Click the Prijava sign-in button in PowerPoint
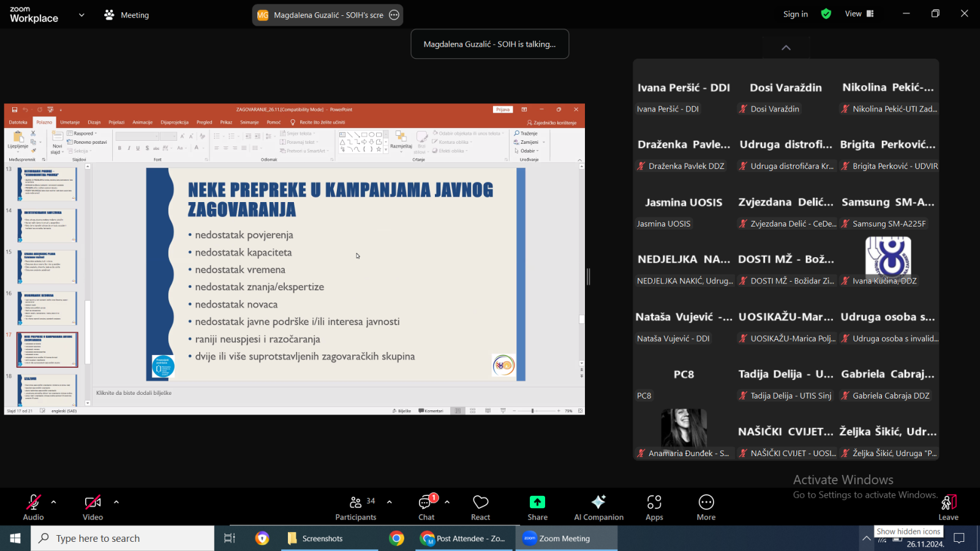 coord(503,110)
